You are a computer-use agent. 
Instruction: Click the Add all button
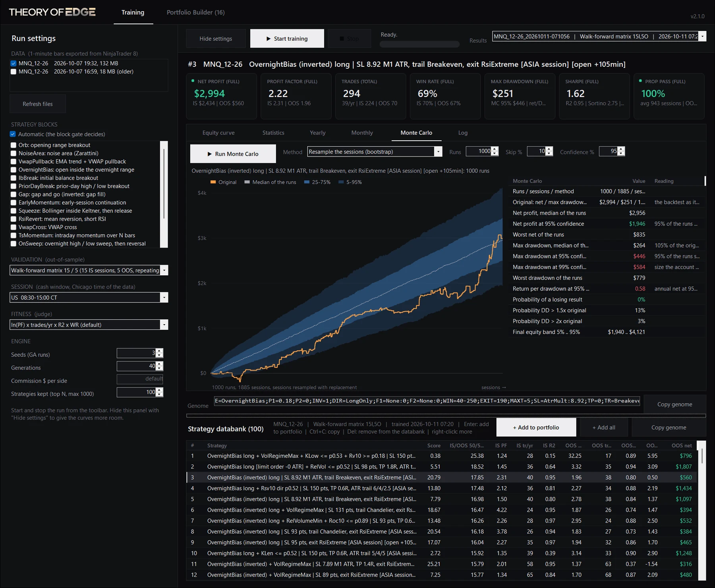(604, 427)
